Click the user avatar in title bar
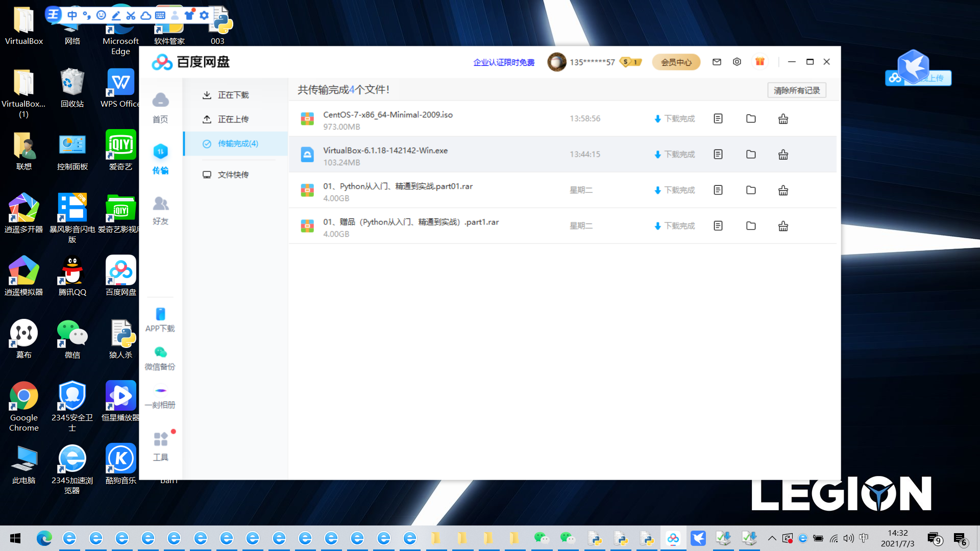 click(x=557, y=62)
